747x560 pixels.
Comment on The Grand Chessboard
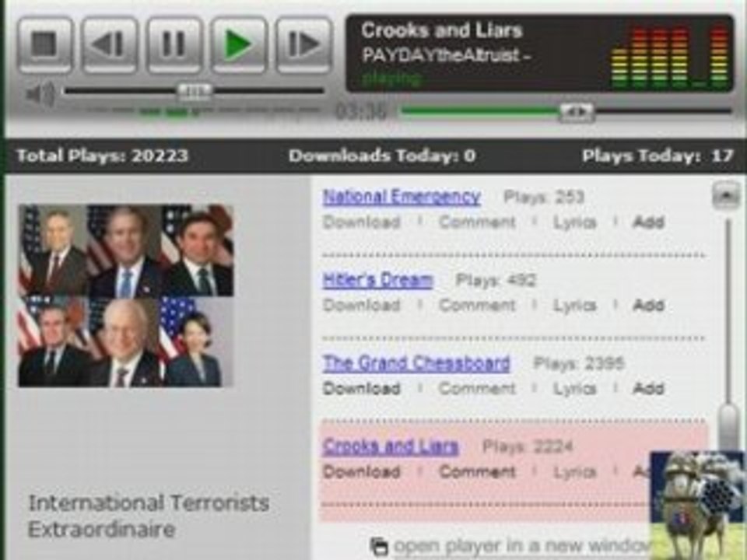(477, 389)
